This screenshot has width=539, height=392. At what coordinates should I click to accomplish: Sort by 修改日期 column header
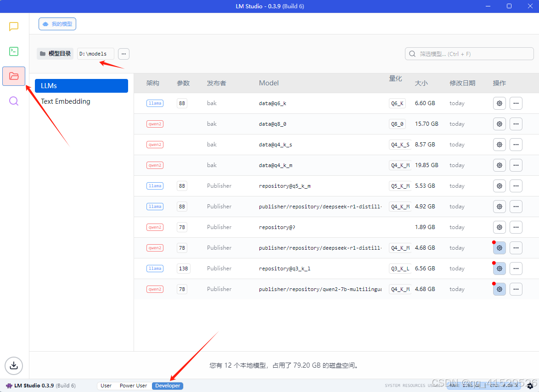(462, 83)
